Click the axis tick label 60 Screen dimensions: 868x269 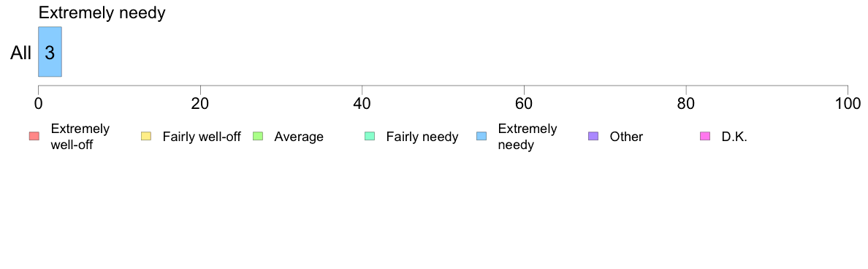pos(524,104)
